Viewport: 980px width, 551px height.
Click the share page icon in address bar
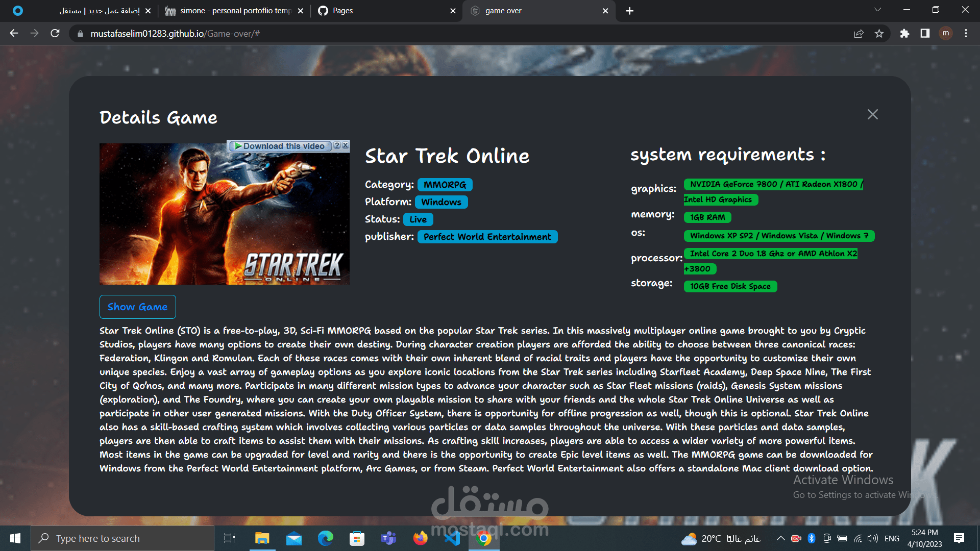click(859, 34)
